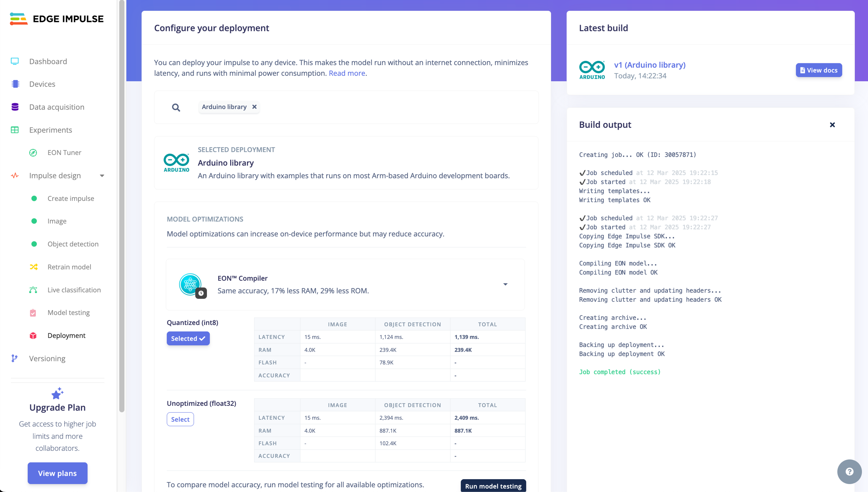Viewport: 868px width, 492px height.
Task: Click the Versioning branch icon
Action: tap(14, 358)
